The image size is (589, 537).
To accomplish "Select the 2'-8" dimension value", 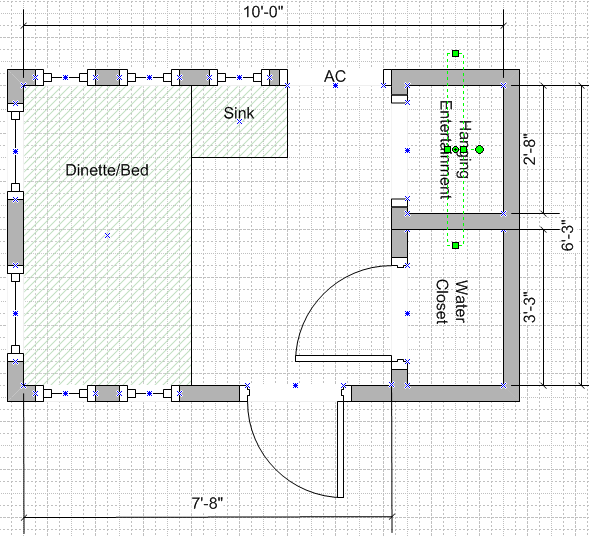I will pos(529,149).
